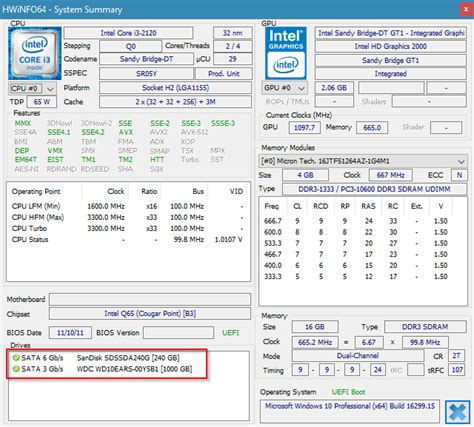The image size is (474, 427).
Task: Click the Sandy Bridge-DT codename field
Action: click(x=146, y=59)
